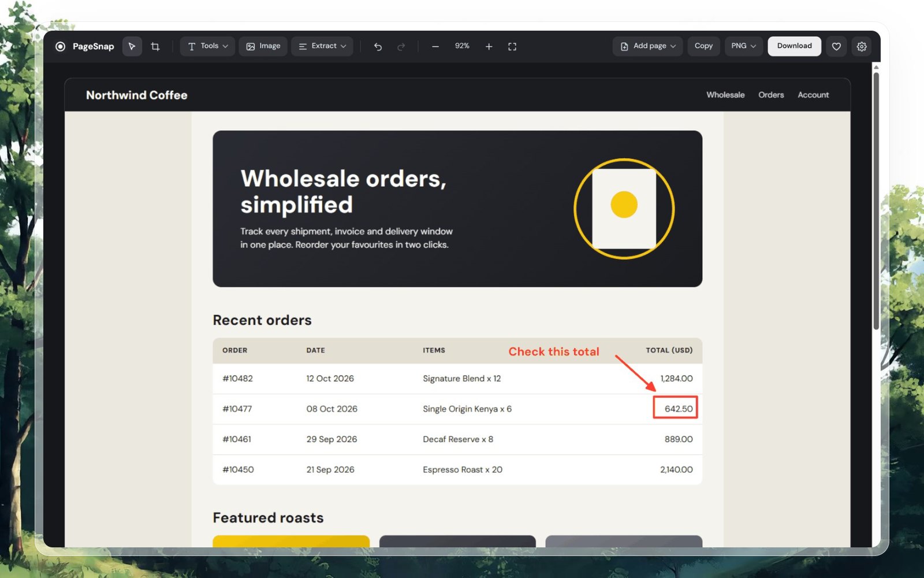
Task: Click the Featured roasts heading
Action: click(268, 518)
